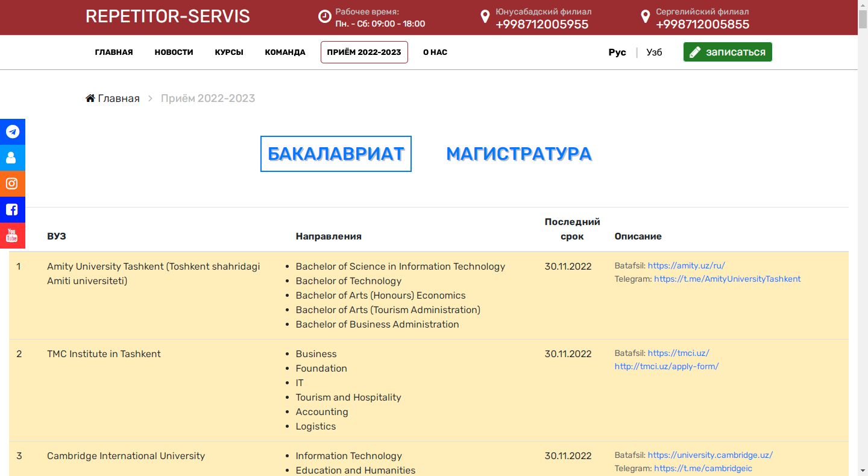The height and width of the screenshot is (476, 868).
Task: Click the scrollbar down arrow
Action: point(863,471)
